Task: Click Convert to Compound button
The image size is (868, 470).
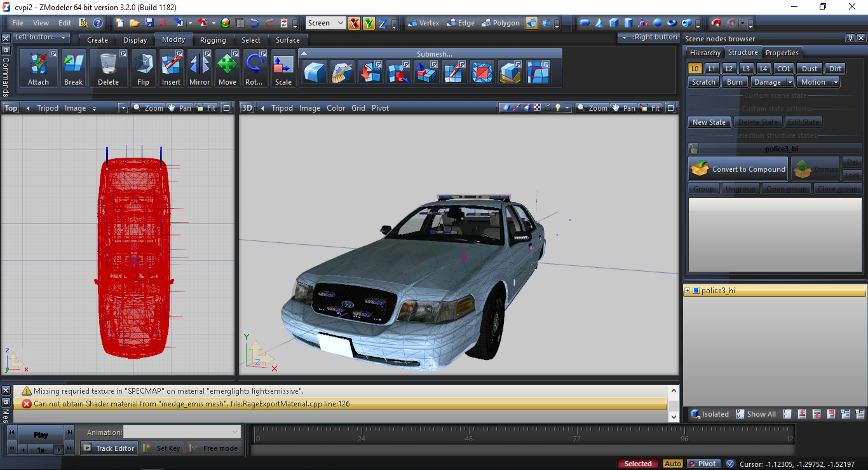Action: (x=738, y=169)
